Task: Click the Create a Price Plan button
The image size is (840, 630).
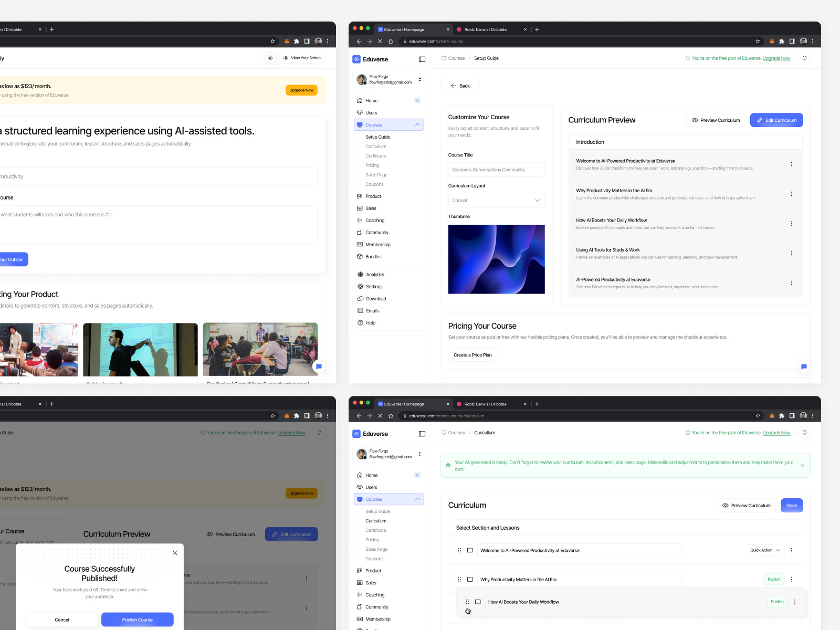Action: [x=472, y=355]
